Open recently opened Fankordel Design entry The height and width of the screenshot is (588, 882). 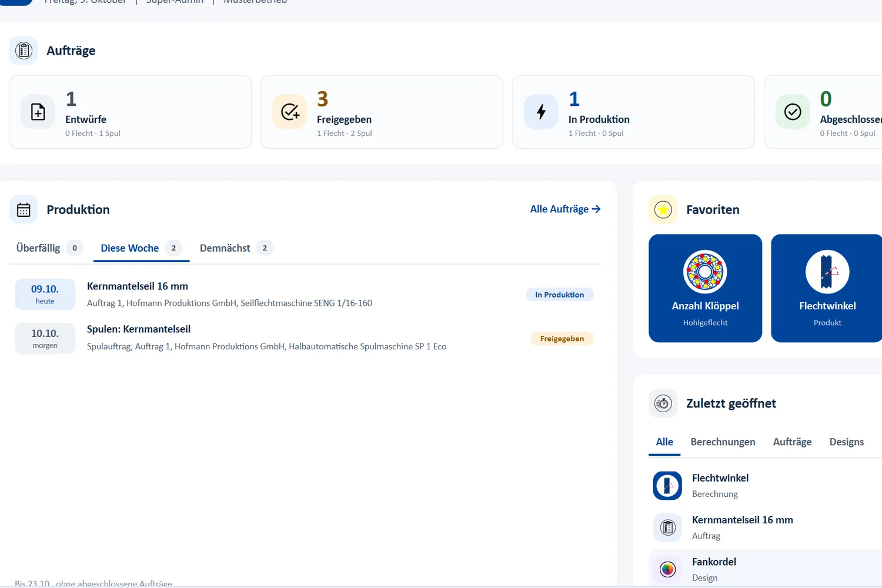pos(764,569)
